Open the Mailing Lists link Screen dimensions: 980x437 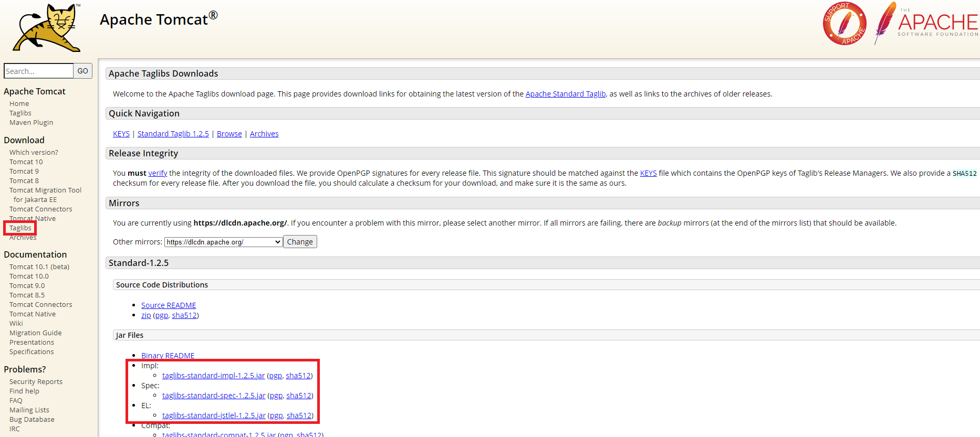tap(29, 410)
